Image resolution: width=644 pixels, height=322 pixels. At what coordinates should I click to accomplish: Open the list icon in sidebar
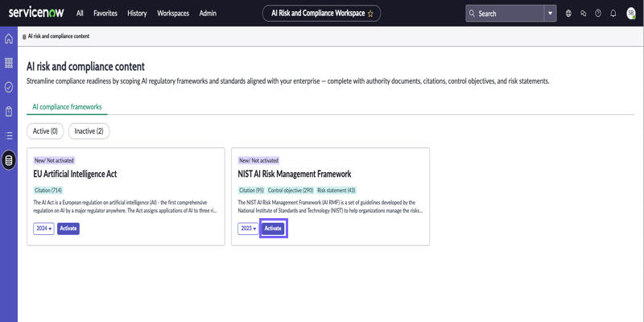(9, 135)
